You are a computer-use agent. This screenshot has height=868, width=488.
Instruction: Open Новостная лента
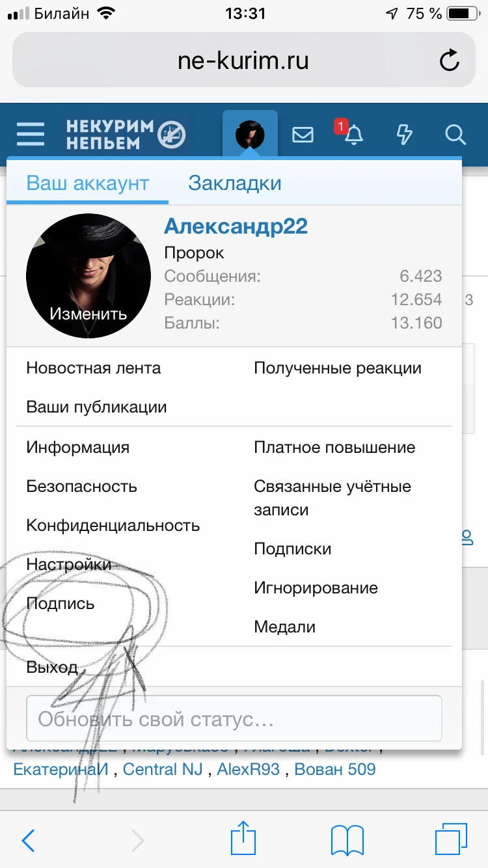click(x=93, y=368)
